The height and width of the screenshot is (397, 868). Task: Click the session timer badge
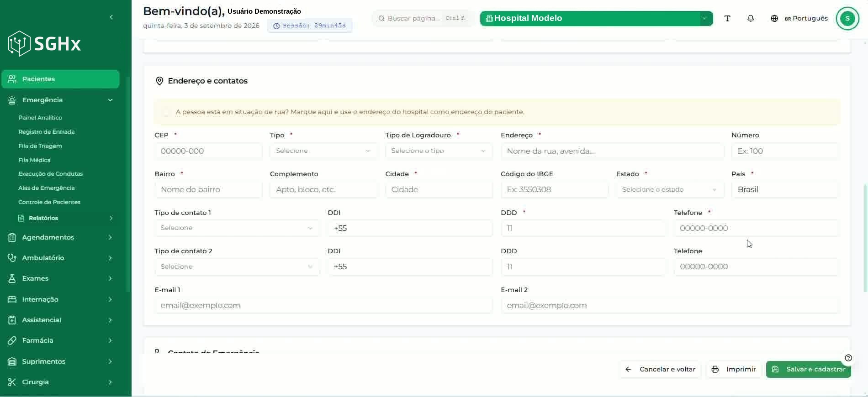310,26
